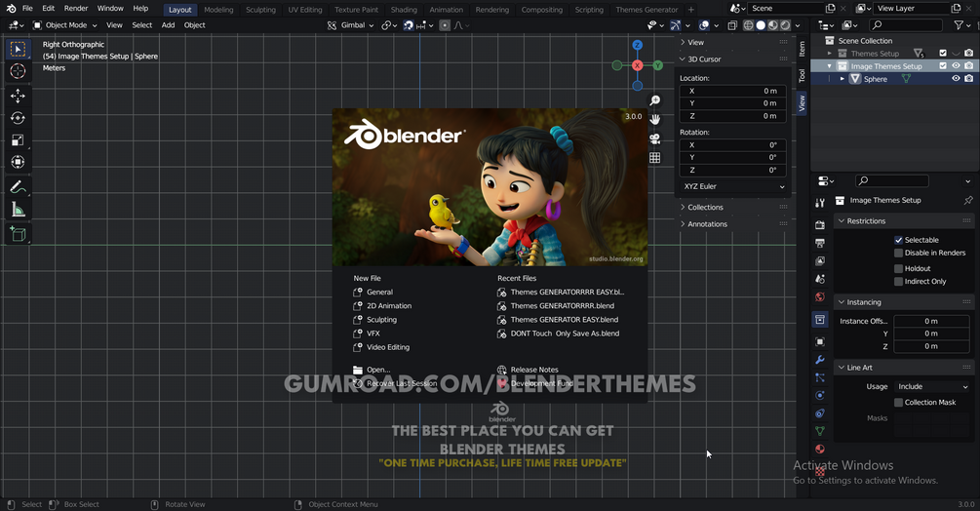Open the File menu

27,9
